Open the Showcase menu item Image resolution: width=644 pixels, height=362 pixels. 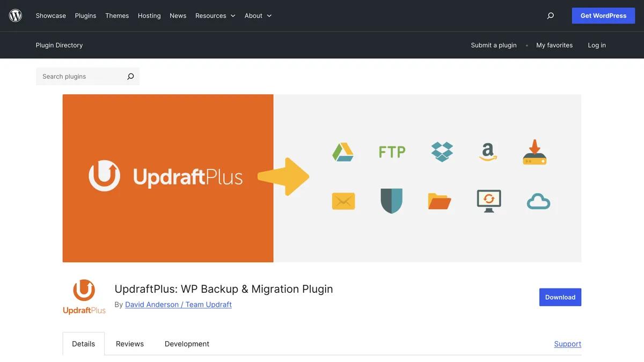pos(51,16)
